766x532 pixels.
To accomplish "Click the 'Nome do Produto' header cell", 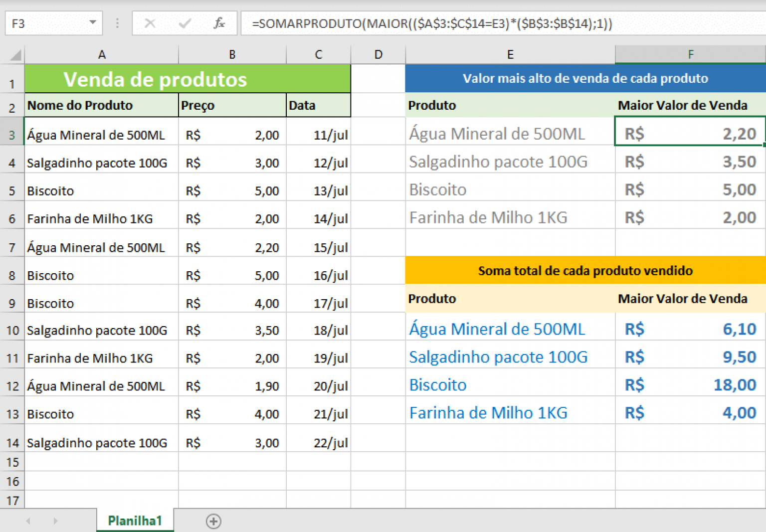I will (x=102, y=105).
